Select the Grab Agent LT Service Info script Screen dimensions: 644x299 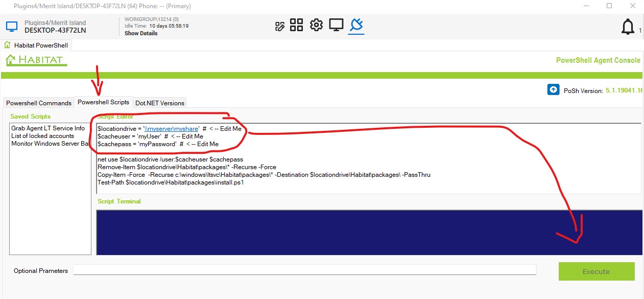(47, 128)
